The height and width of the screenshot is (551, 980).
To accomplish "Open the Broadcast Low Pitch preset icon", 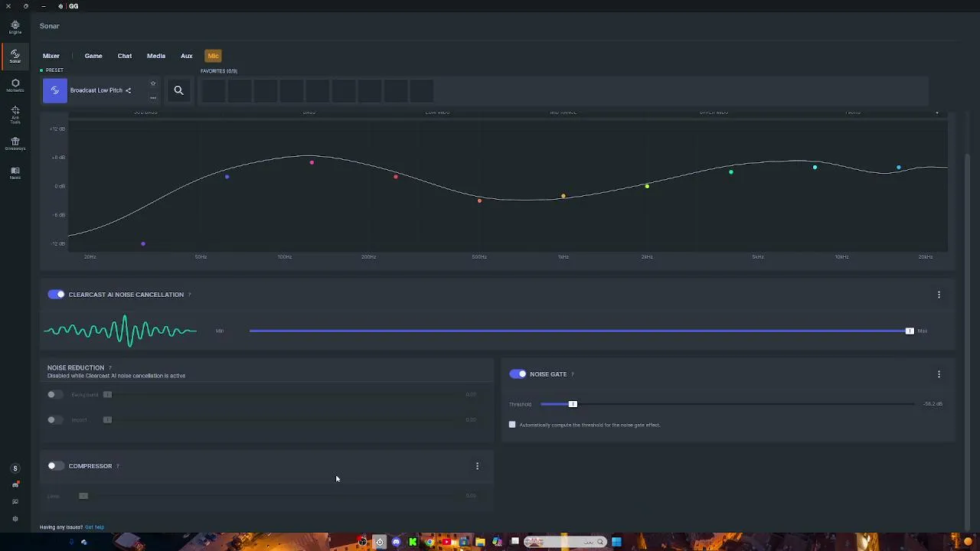I will tap(54, 90).
